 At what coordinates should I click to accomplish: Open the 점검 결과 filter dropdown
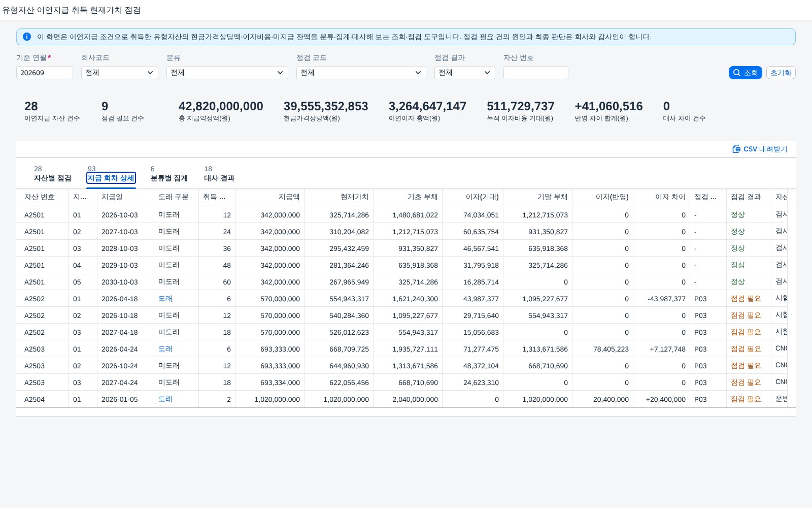point(465,73)
